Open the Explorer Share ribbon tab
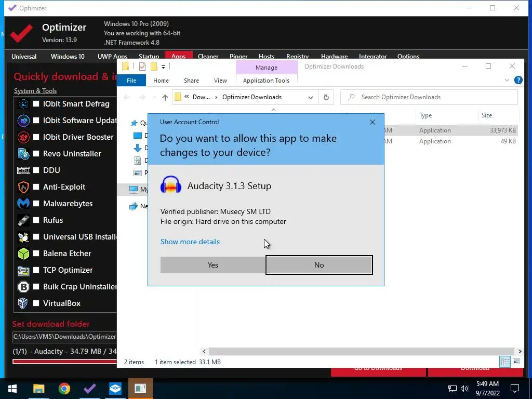 click(x=191, y=81)
